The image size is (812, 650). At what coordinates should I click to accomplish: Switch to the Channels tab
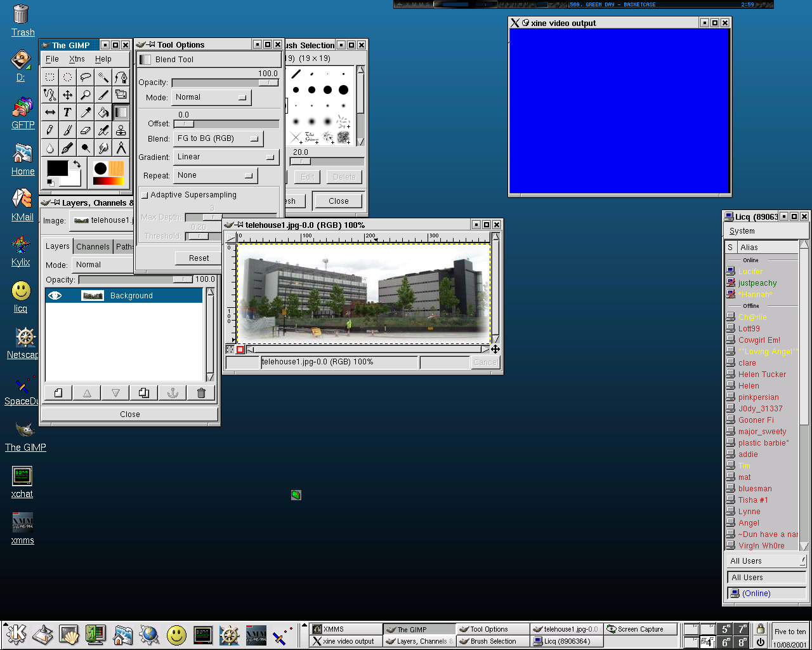[x=93, y=247]
